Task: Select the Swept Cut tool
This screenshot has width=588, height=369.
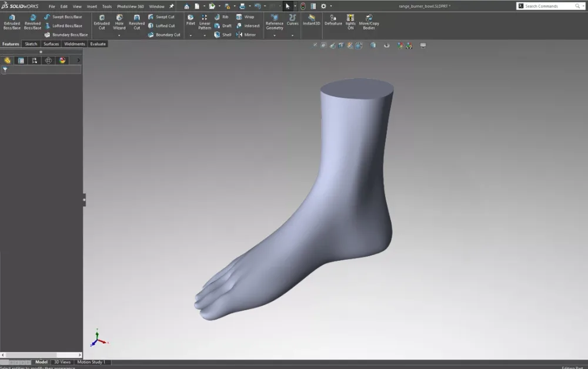Action: tap(161, 17)
